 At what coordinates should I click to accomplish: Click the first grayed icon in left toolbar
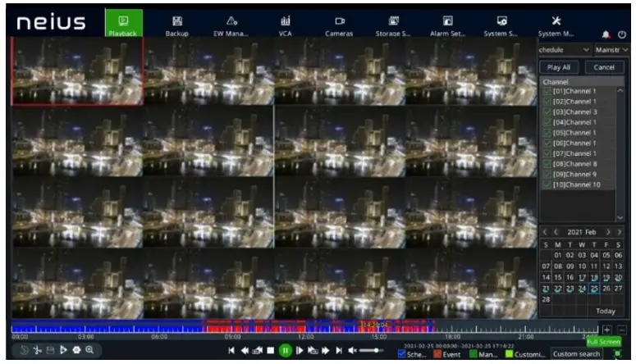coord(25,350)
